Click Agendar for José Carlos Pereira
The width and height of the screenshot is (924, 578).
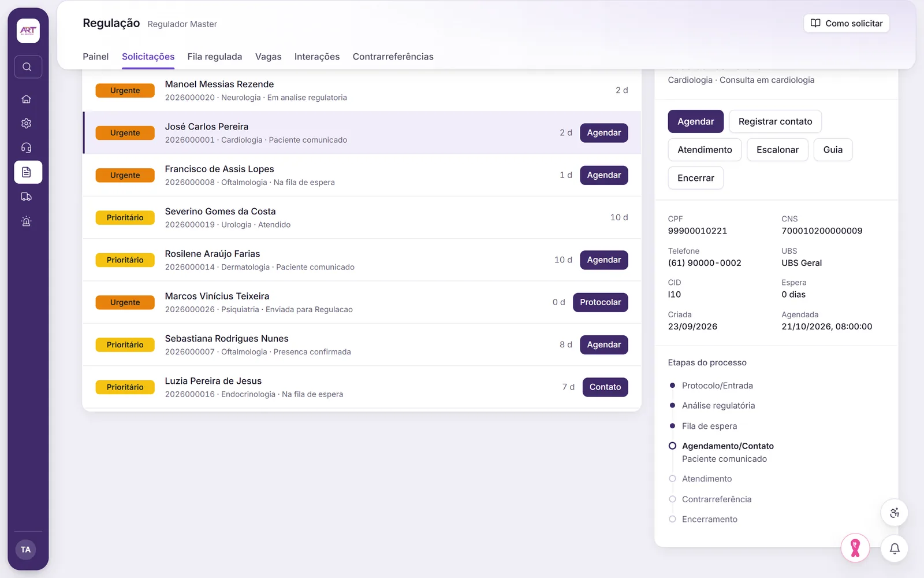point(604,133)
